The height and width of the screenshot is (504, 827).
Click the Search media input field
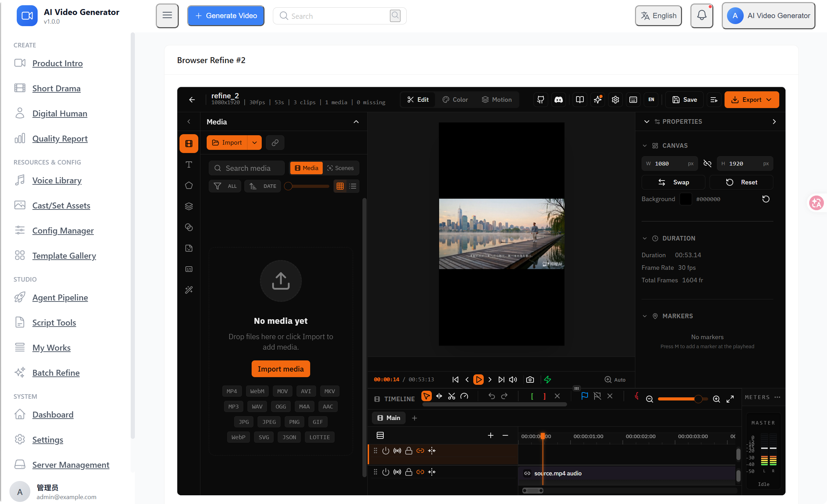pyautogui.click(x=247, y=168)
